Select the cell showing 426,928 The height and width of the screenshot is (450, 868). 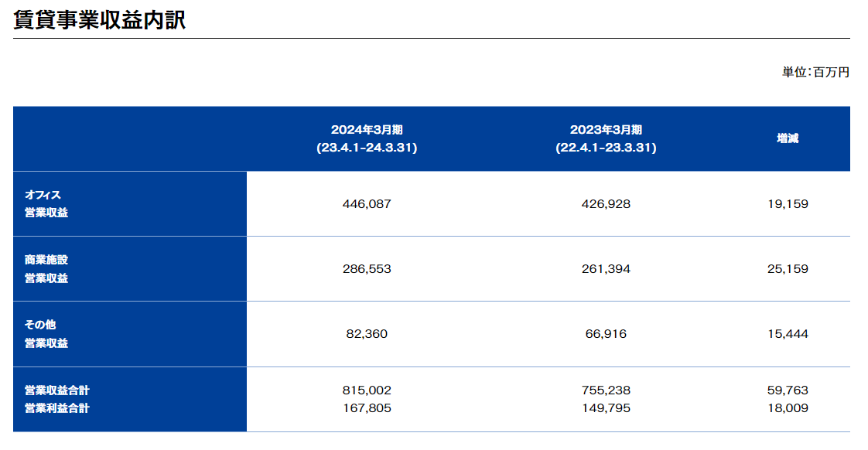click(x=606, y=204)
